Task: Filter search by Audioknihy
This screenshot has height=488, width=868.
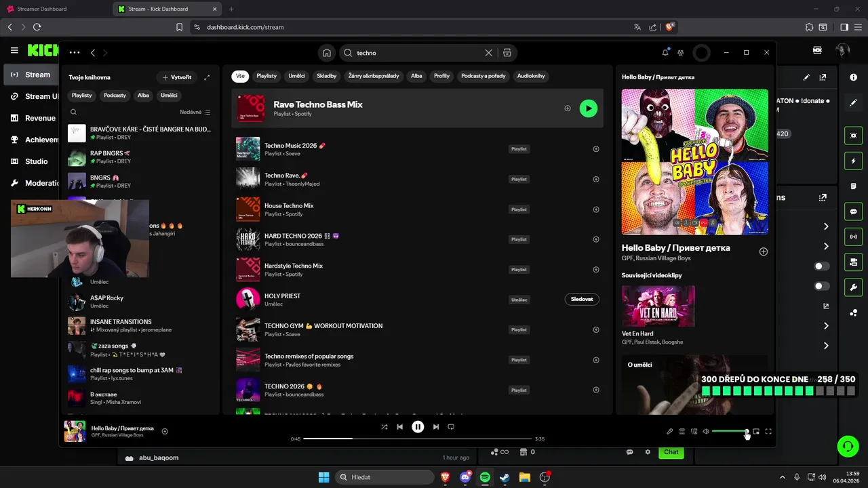Action: (x=531, y=76)
